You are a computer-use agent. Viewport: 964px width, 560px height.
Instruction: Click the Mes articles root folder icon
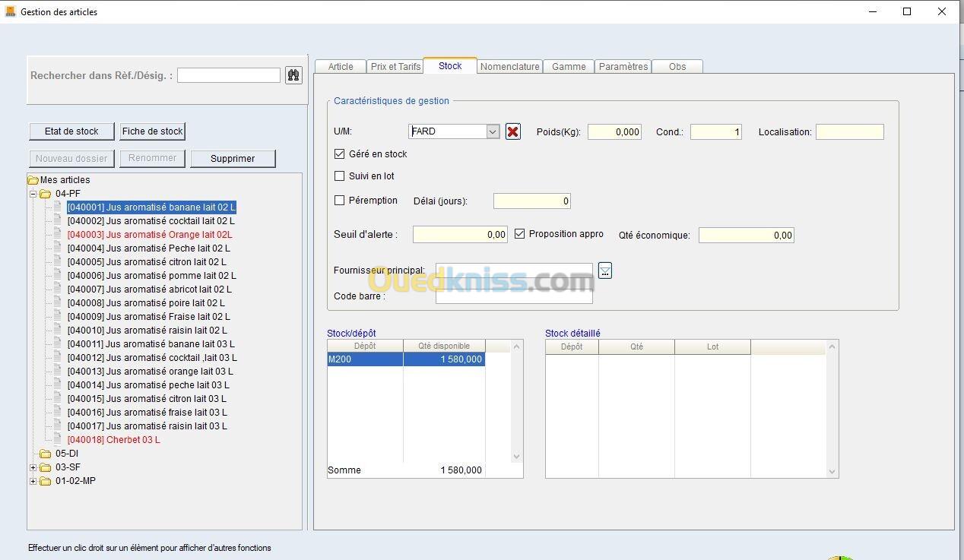[x=33, y=180]
